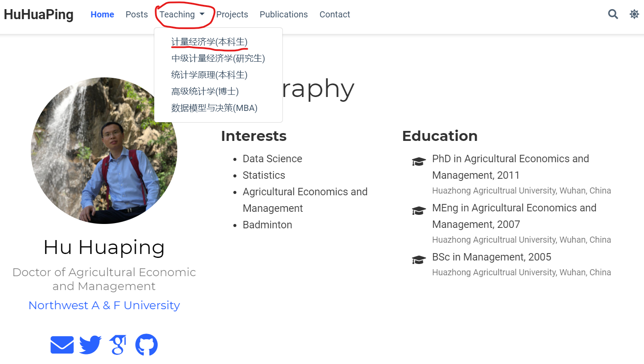
Task: Click the Hu Huaping name heading
Action: [104, 247]
